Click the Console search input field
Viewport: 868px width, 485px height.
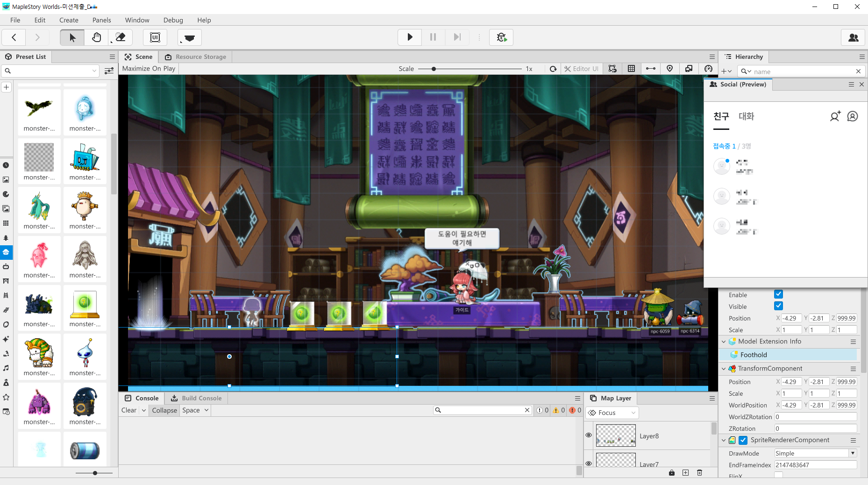[483, 410]
